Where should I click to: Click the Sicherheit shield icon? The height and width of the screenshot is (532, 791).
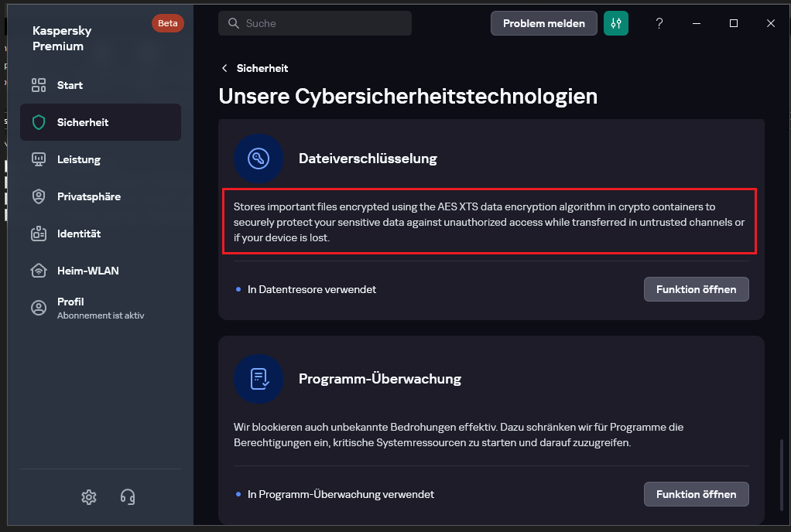point(39,122)
